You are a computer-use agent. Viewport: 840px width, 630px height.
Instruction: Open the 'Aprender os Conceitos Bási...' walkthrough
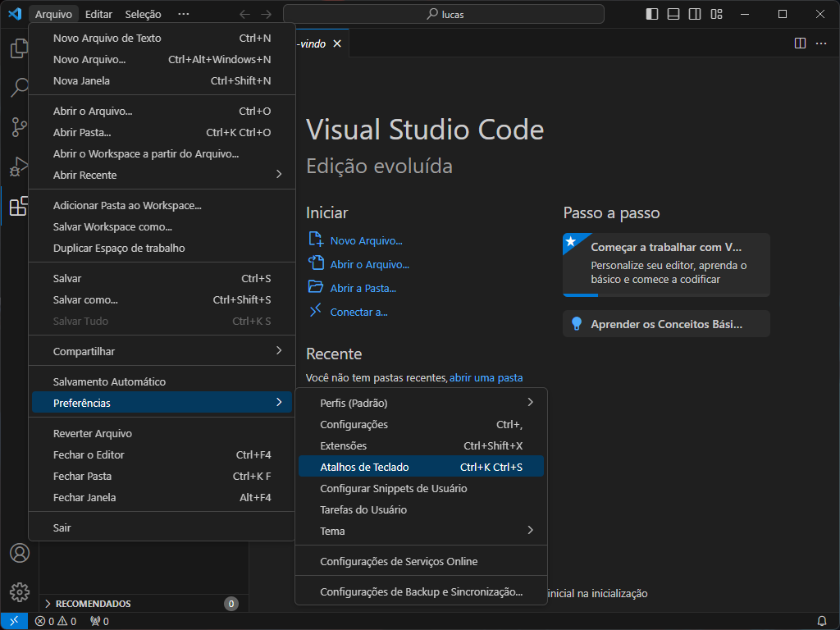pos(666,323)
